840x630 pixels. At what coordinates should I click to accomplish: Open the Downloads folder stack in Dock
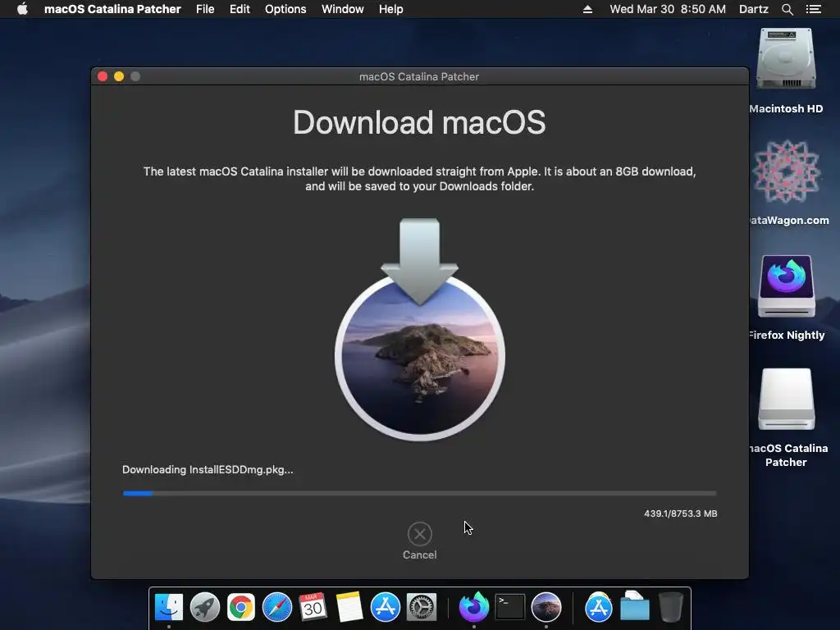635,607
